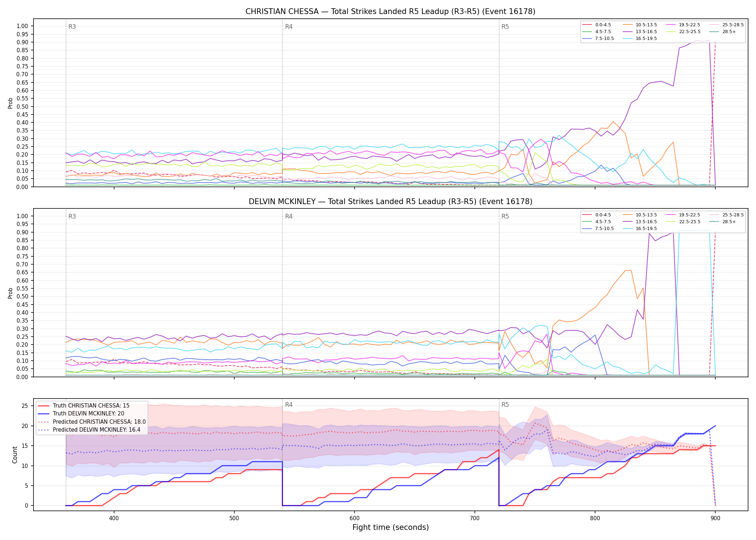
Task: Click the R4 round marker in top chart
Action: pyautogui.click(x=289, y=27)
